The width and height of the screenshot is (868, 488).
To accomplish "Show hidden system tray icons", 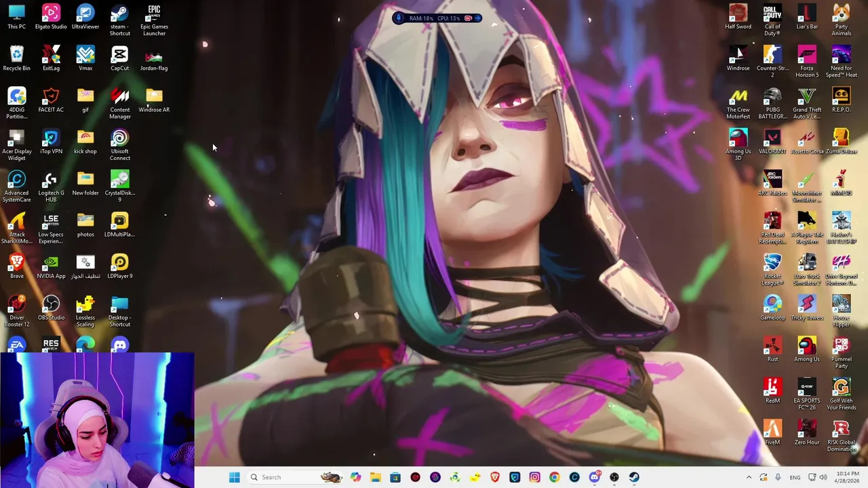I will (x=749, y=477).
